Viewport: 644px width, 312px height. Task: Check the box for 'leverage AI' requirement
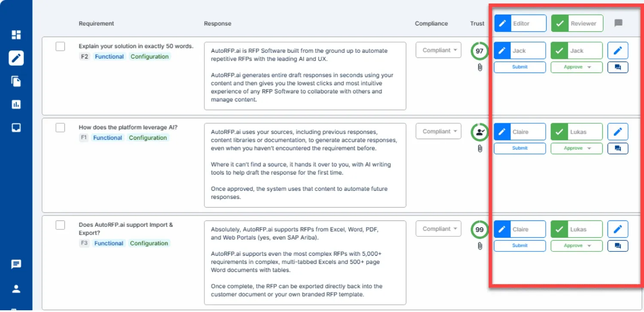(60, 128)
